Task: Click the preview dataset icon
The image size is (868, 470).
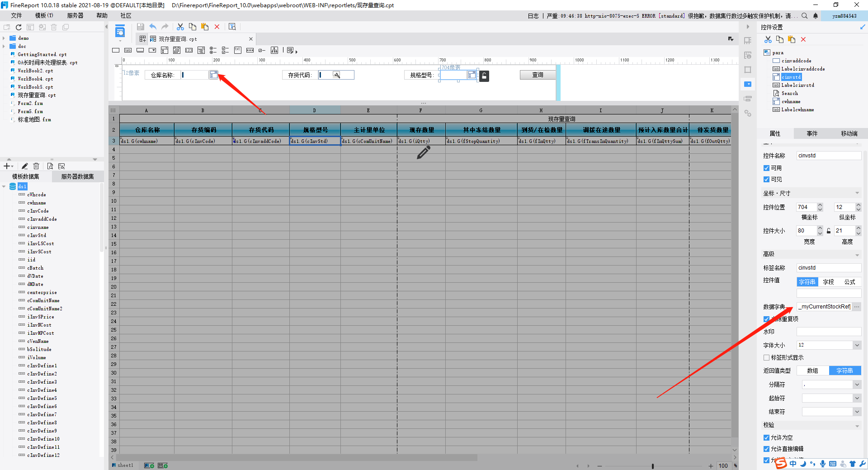Action: pyautogui.click(x=50, y=166)
